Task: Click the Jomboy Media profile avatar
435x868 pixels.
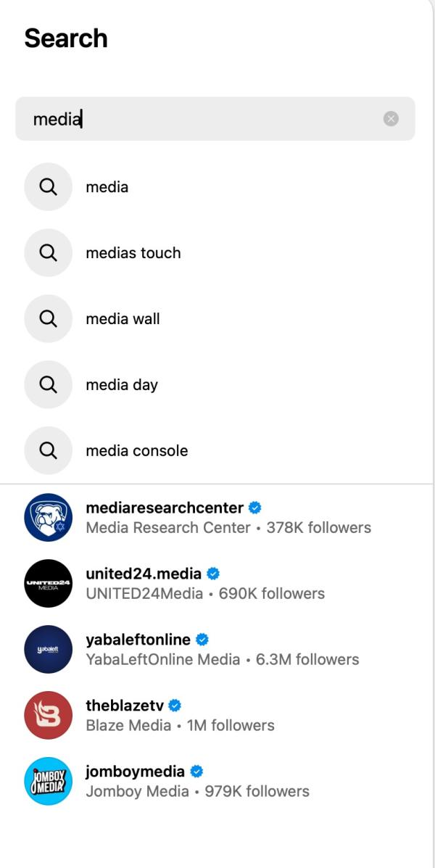Action: pos(48,781)
